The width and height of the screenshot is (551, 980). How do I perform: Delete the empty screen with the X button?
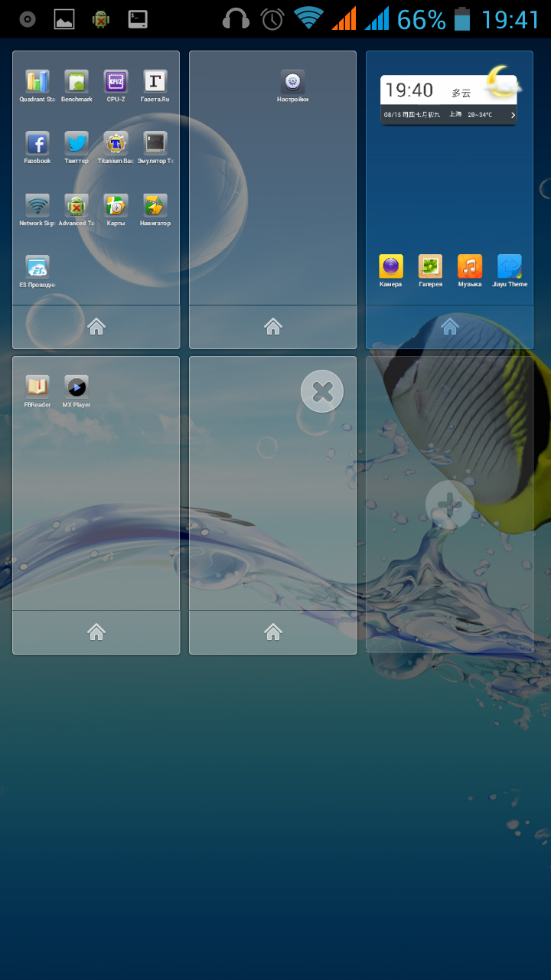point(322,391)
